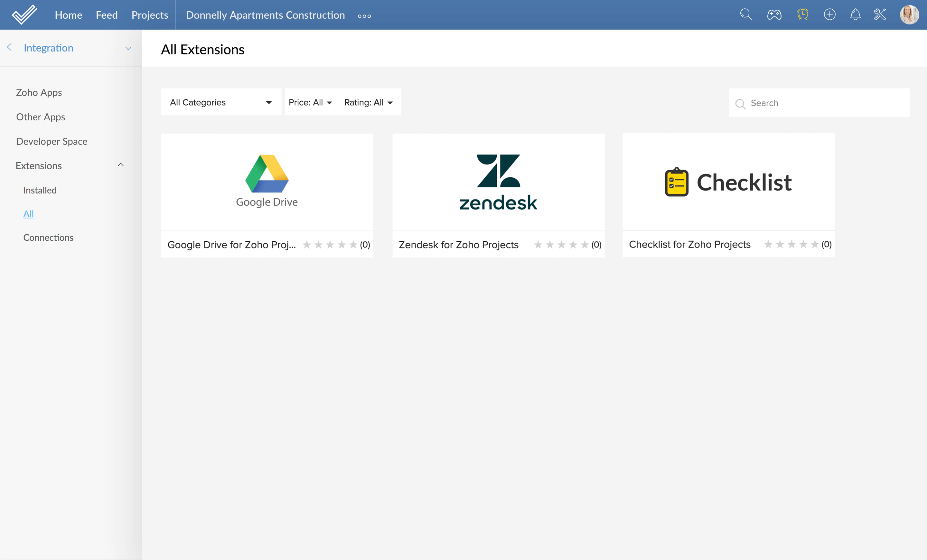The height and width of the screenshot is (560, 927).
Task: Click the Zendesk star rating
Action: (x=561, y=245)
